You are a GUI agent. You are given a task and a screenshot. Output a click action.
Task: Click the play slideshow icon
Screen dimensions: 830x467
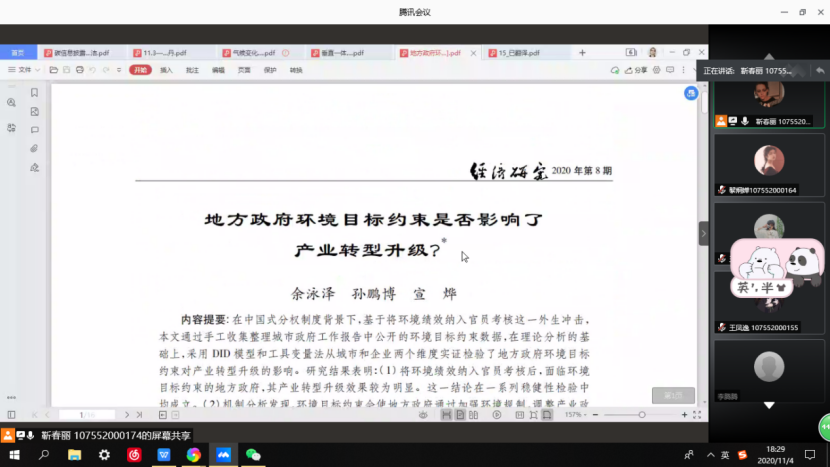coord(497,415)
